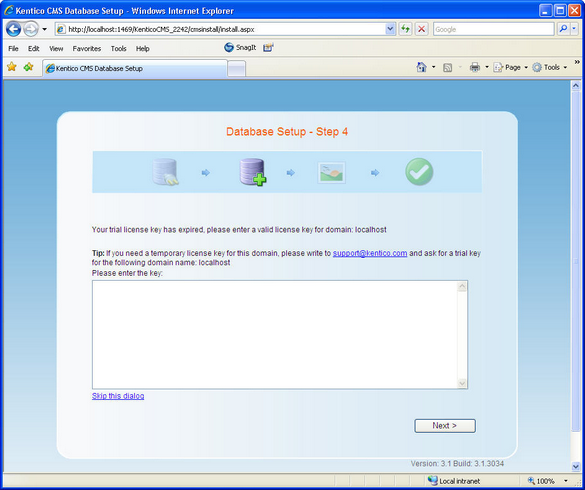Click the Internet Explorer title bar icon
585x490 pixels.
coord(8,11)
